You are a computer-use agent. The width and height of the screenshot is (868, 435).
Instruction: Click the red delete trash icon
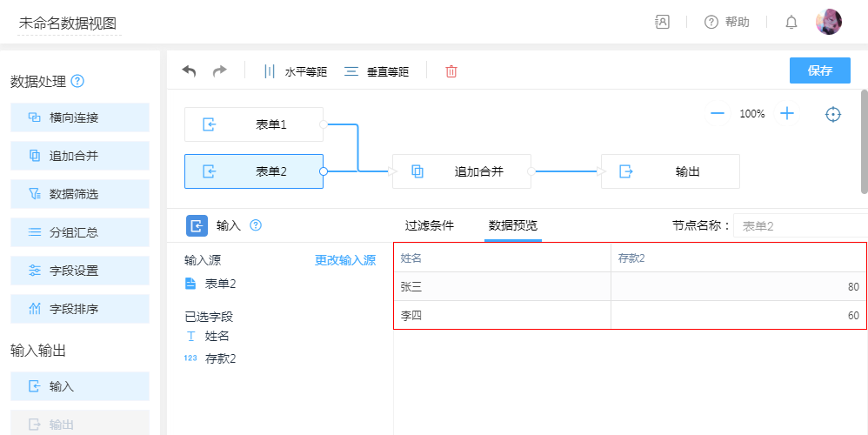[451, 71]
